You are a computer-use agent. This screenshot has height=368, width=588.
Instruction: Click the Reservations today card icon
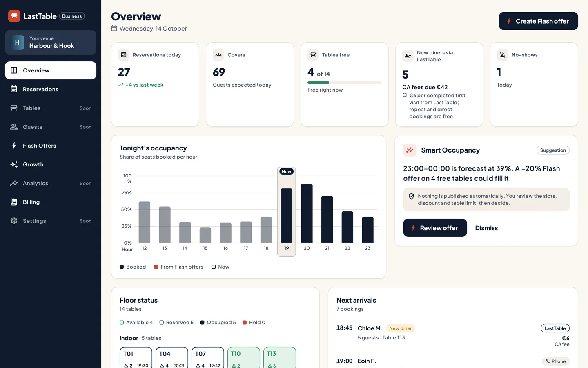(x=124, y=55)
